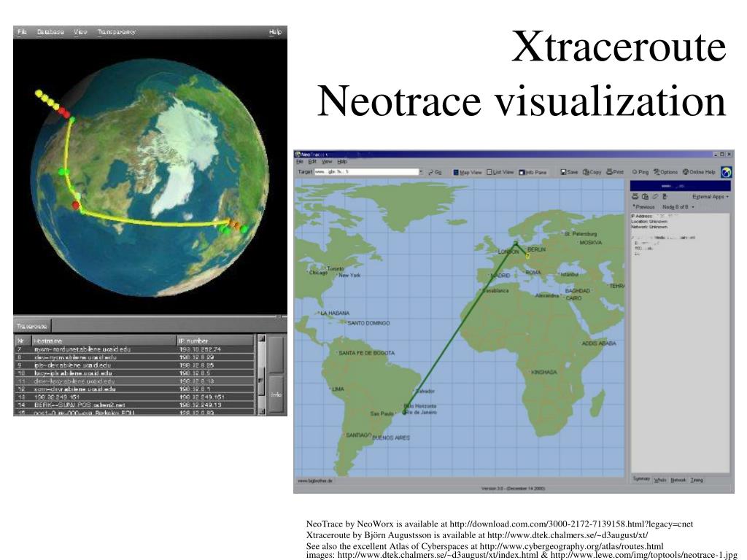Click the fourth info pane tool icon
The image size is (747, 560).
(665, 196)
